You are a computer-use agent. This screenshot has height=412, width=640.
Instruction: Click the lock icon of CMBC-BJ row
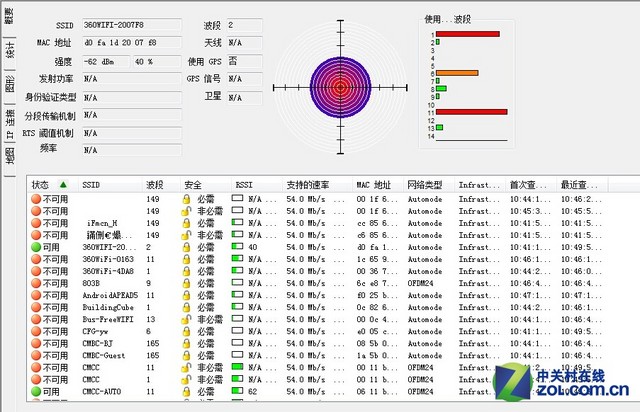click(186, 343)
